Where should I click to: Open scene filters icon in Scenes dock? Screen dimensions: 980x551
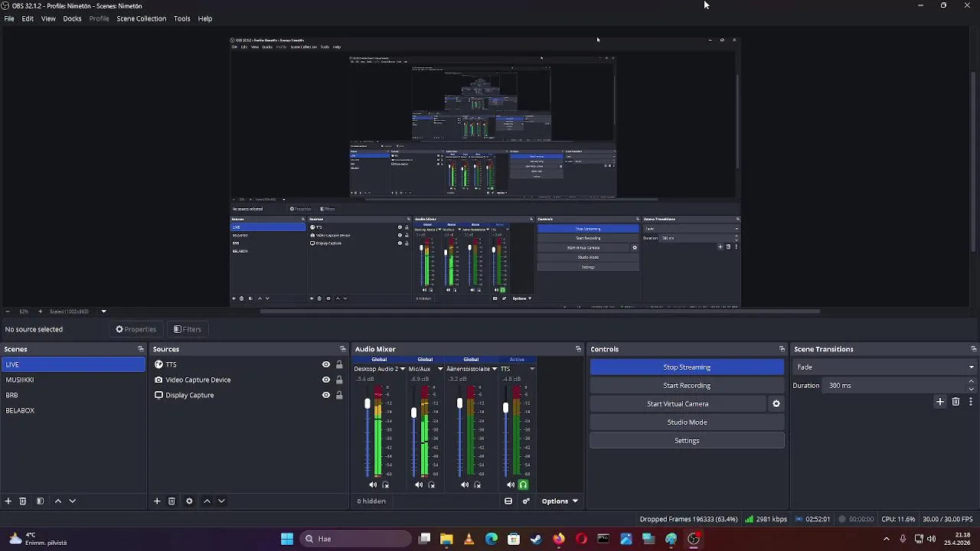coord(40,501)
